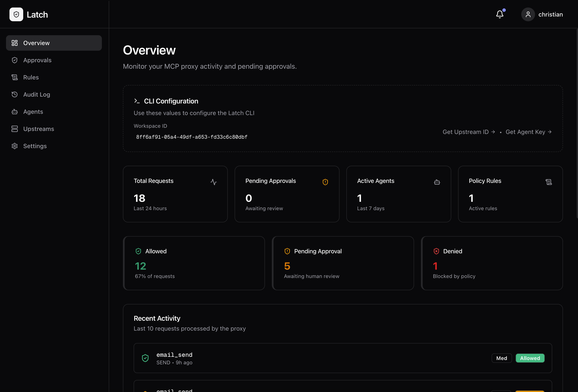Click the Settings gear icon

tap(15, 146)
